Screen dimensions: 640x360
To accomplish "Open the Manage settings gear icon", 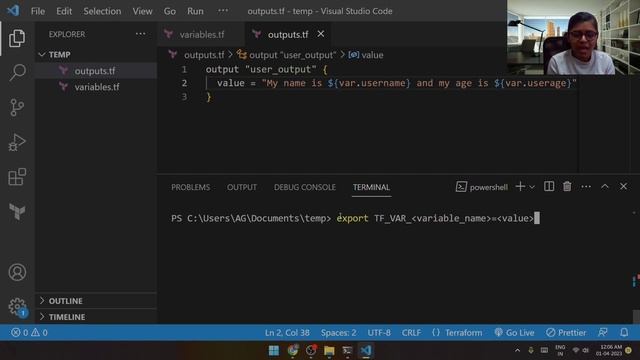I will click(17, 307).
